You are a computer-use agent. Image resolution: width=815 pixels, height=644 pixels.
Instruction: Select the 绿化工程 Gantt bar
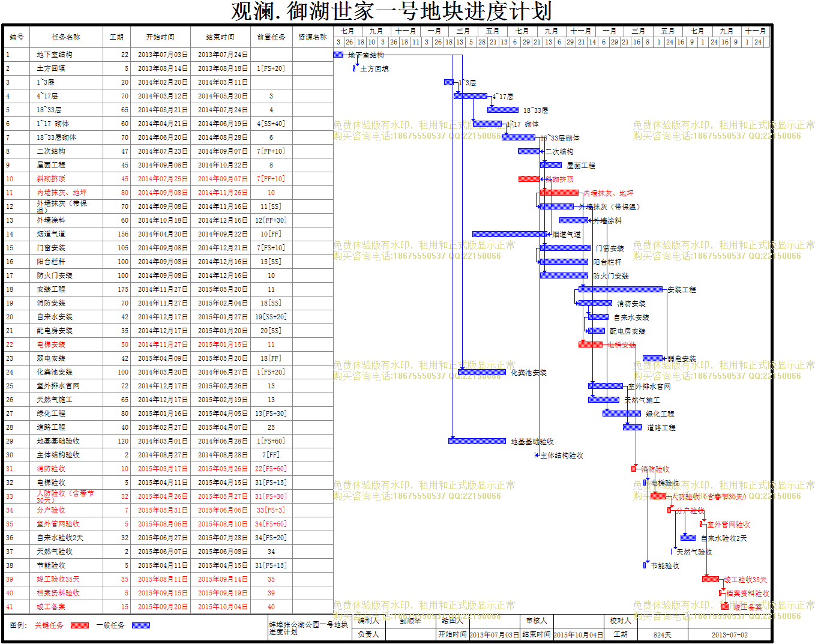click(622, 414)
